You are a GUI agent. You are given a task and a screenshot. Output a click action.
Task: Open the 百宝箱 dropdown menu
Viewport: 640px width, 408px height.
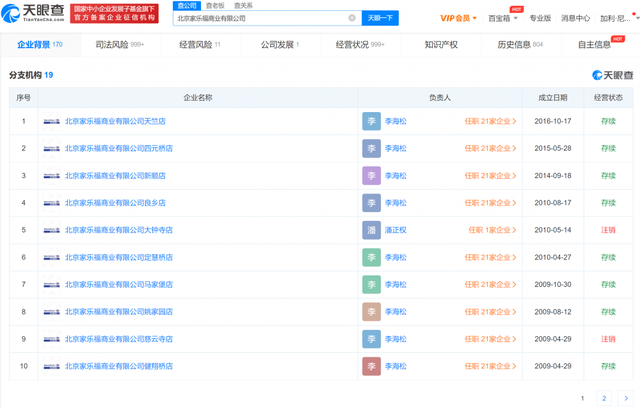[x=503, y=18]
